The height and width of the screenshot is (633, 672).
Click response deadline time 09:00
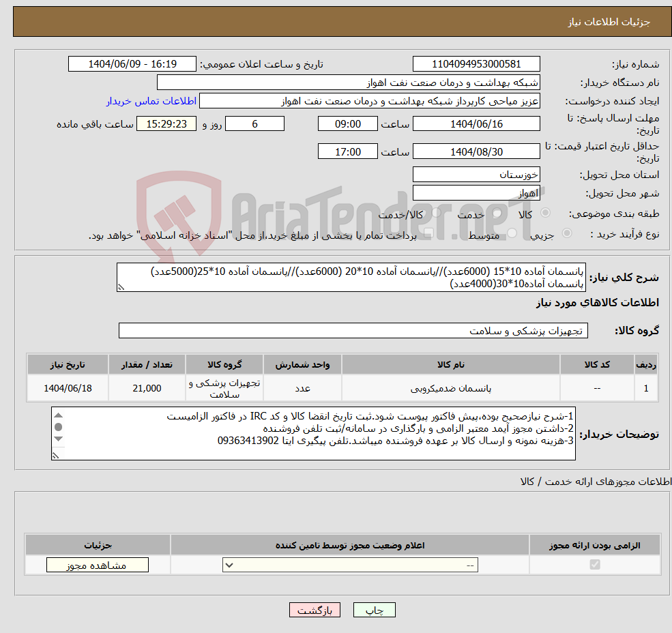click(347, 124)
